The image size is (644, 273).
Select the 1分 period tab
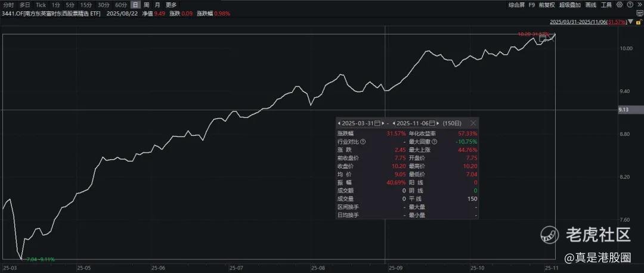(x=56, y=5)
